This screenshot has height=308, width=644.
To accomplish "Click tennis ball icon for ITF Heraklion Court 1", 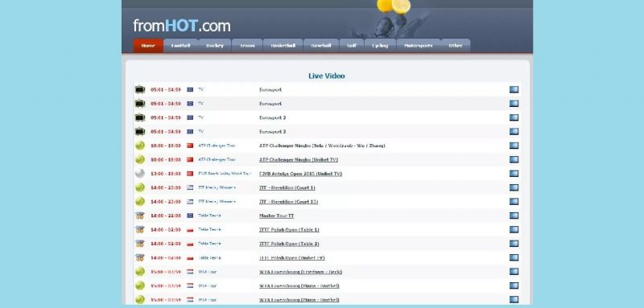I will pos(140,187).
